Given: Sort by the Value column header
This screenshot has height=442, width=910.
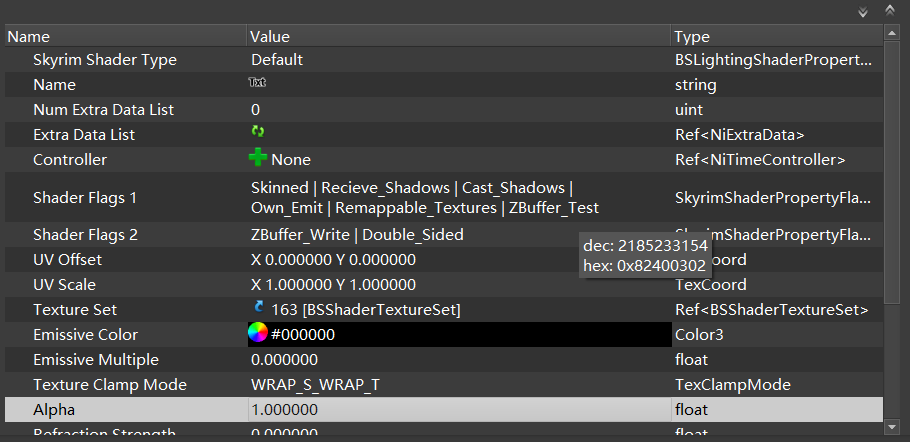Looking at the screenshot, I should (459, 37).
